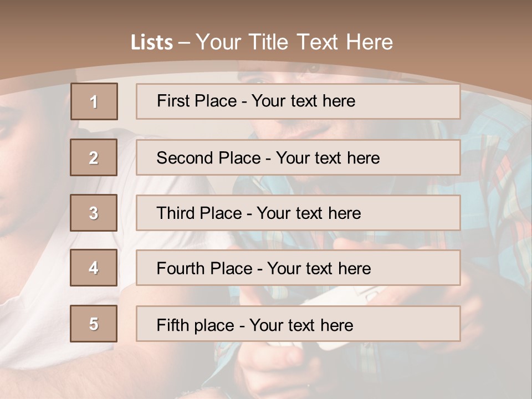This screenshot has width=532, height=399.
Task: Click the number 5 square
Action: point(94,324)
